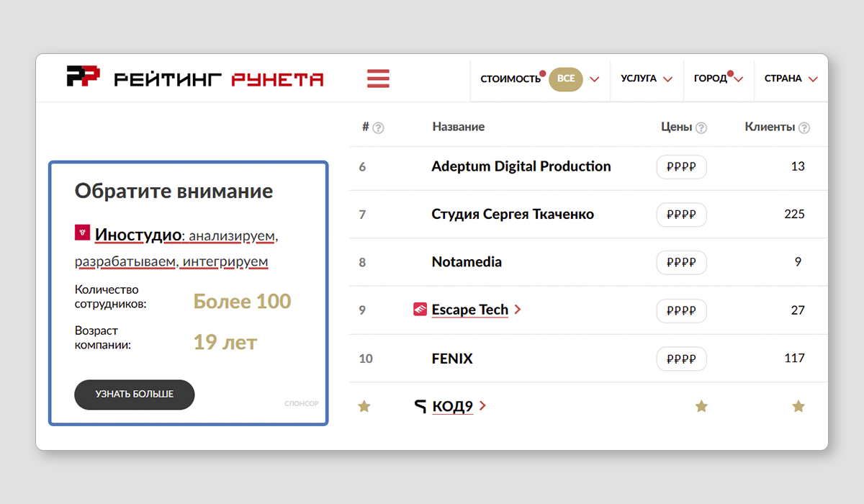Click the price badge in Escape Tech row
This screenshot has height=504, width=864.
coord(681,311)
